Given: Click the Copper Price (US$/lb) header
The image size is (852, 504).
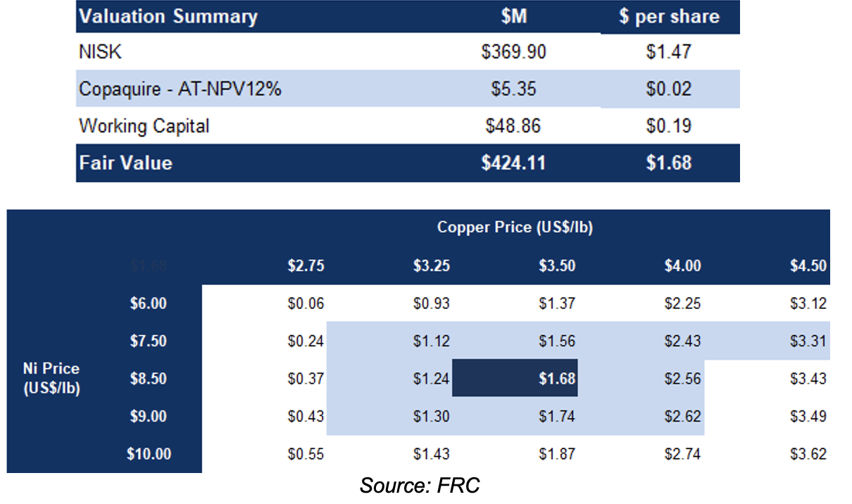Looking at the screenshot, I should 518,227.
